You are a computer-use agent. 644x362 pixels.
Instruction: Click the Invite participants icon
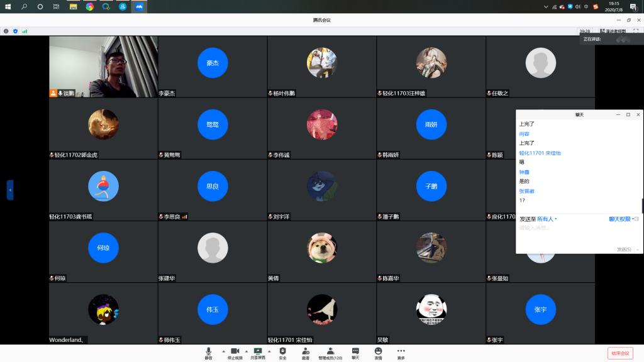(x=305, y=353)
